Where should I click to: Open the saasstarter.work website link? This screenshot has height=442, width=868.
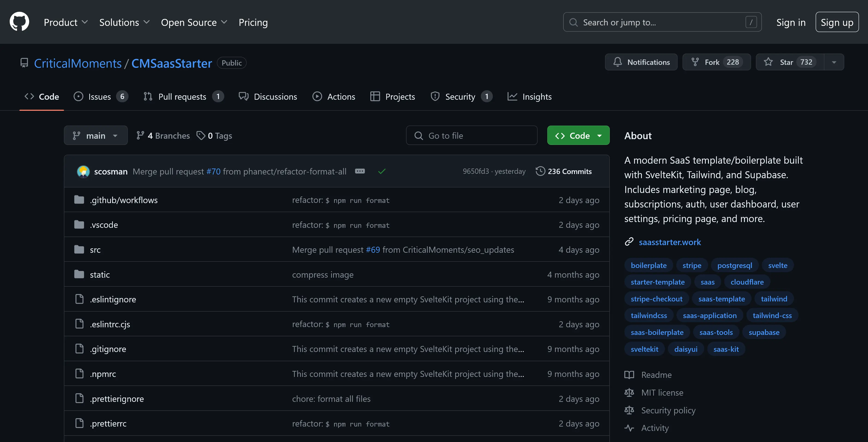click(x=670, y=242)
